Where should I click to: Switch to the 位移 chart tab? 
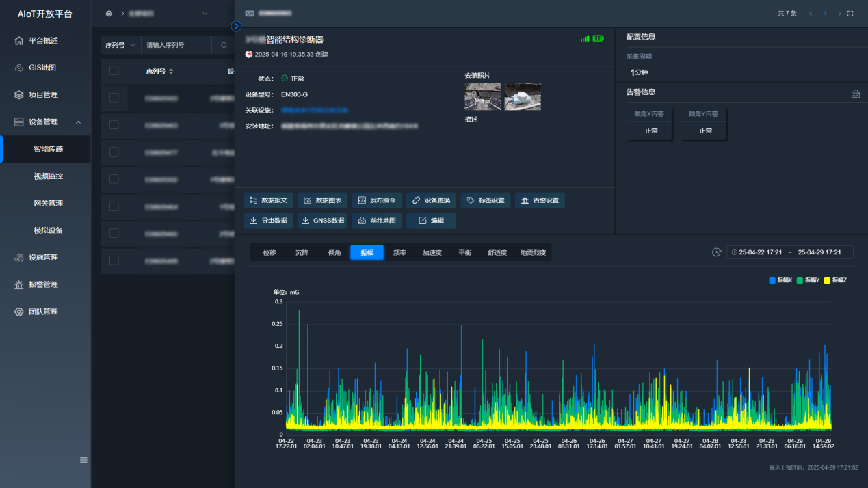[x=269, y=253]
